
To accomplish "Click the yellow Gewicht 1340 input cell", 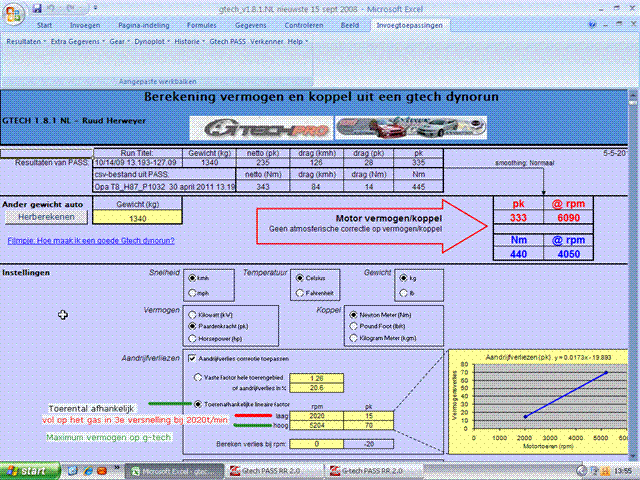I will (138, 218).
